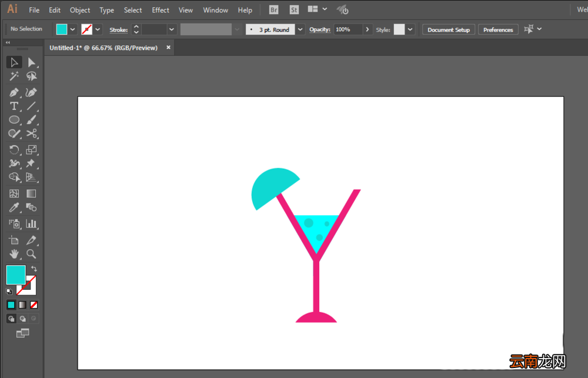Open the arrange documents dropdown
The image size is (588, 378).
pos(318,9)
